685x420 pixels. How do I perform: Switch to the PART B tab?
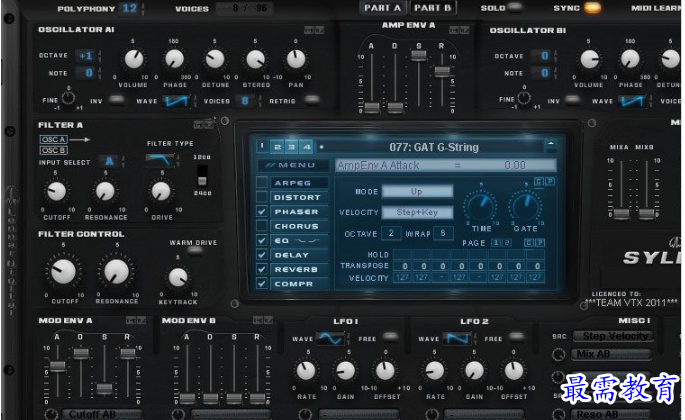point(433,8)
